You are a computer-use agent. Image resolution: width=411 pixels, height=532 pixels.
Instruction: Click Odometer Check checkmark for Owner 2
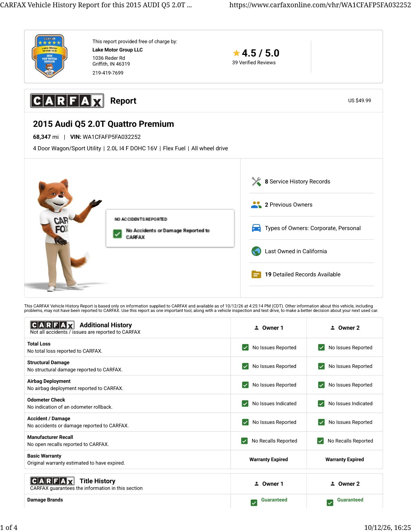321,403
